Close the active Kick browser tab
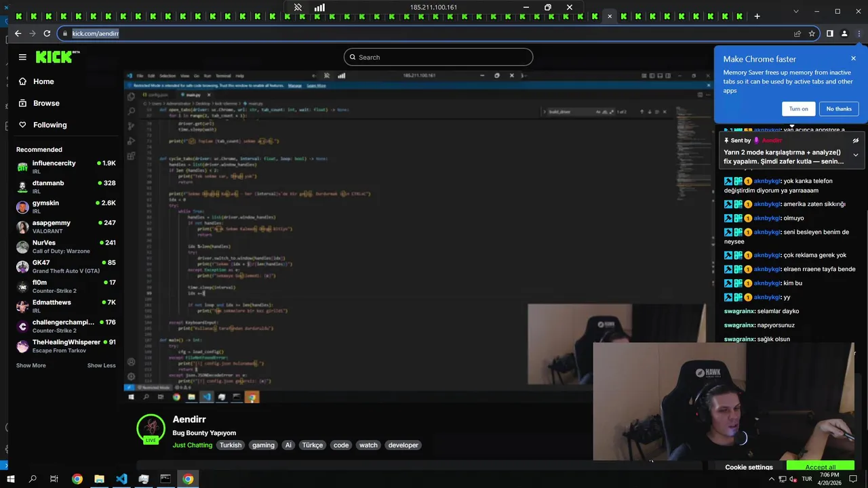 point(610,16)
